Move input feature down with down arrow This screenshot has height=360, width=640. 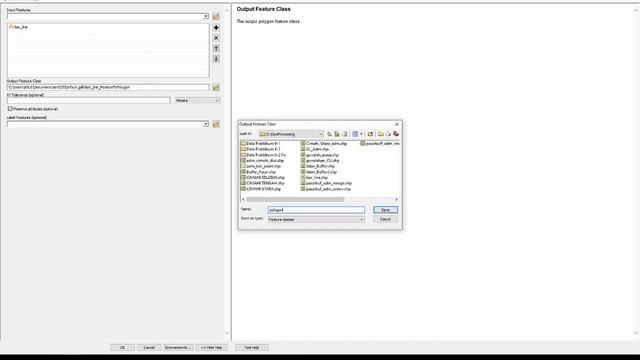(216, 59)
